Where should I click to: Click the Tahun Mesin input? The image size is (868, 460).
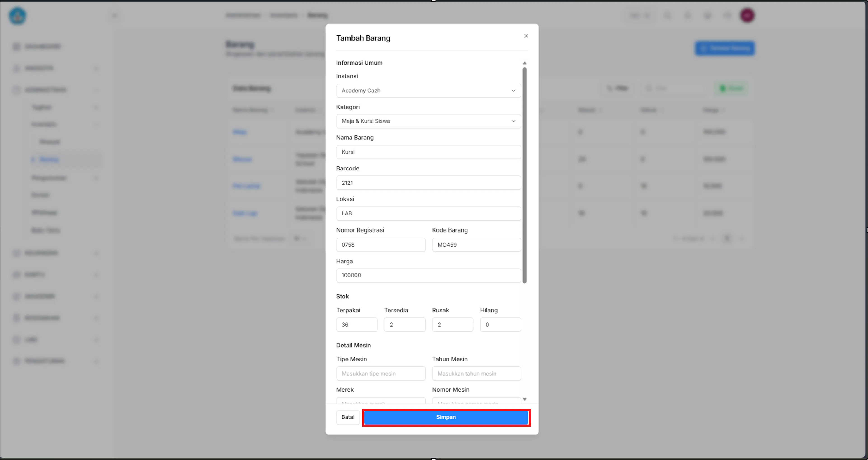(476, 374)
